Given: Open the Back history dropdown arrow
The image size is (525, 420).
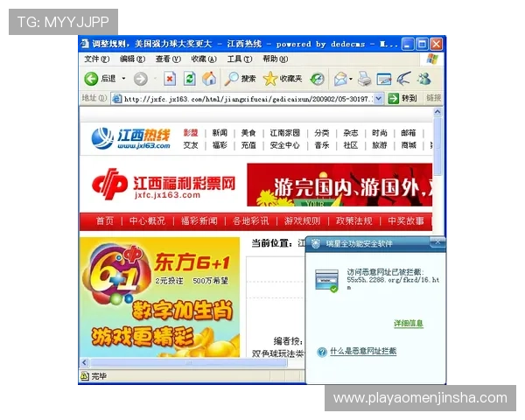Looking at the screenshot, I should (123, 79).
